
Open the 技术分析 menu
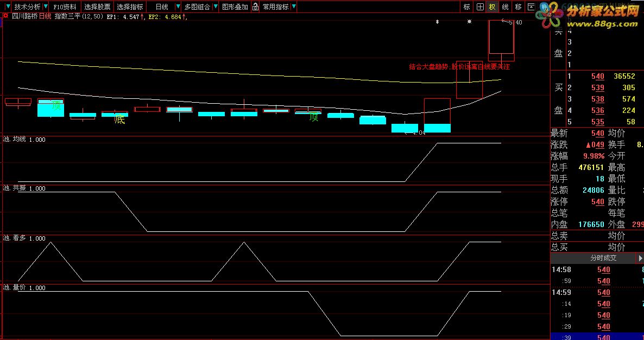click(x=27, y=7)
